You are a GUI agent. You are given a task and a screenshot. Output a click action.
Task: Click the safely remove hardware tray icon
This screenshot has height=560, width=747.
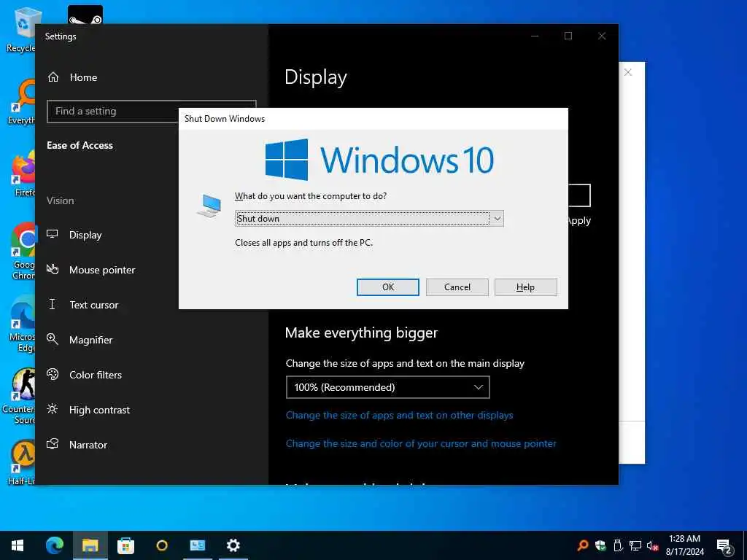[618, 545]
